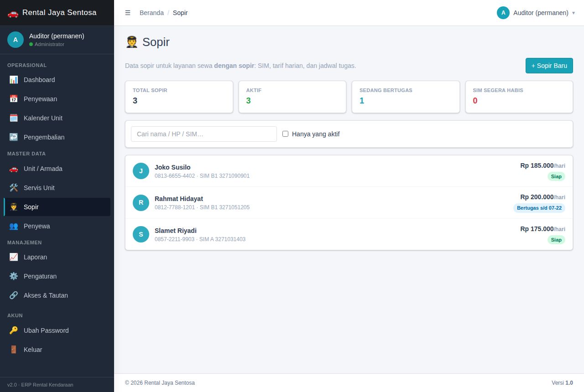Open Servis Unit page
Screen dimensions: 584x392
[x=57, y=188]
